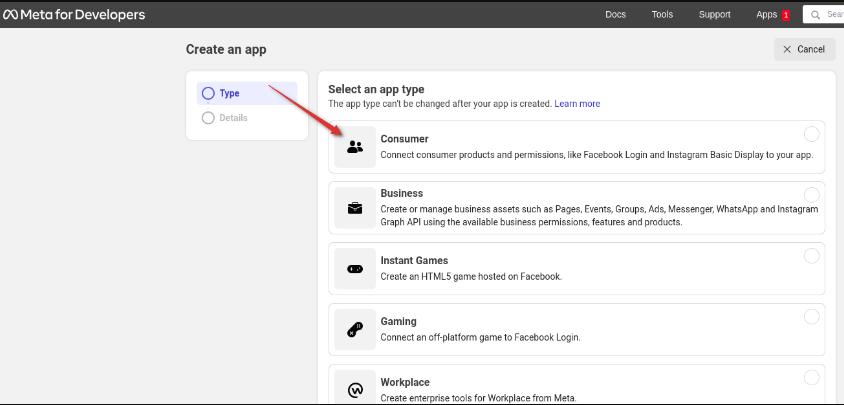This screenshot has height=405, width=844.
Task: Select the Gaming radio button
Action: click(811, 317)
